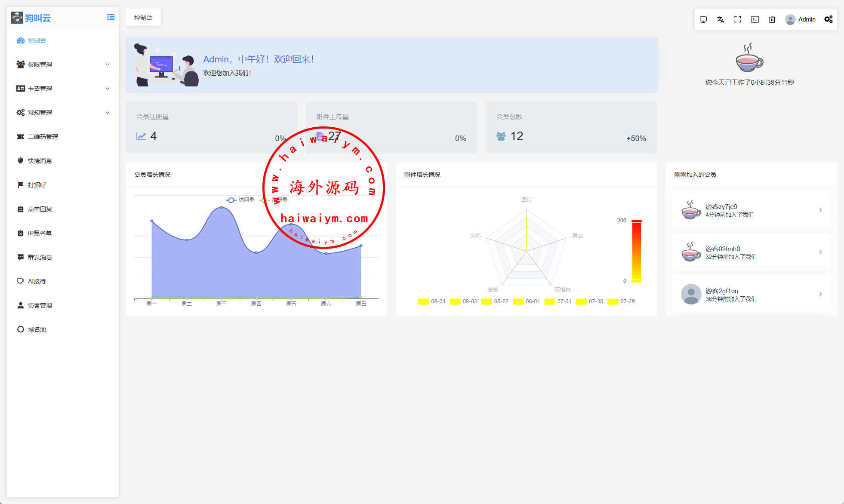This screenshot has width=844, height=504.
Task: Open the settings gears icon at top right
Action: coord(829,19)
